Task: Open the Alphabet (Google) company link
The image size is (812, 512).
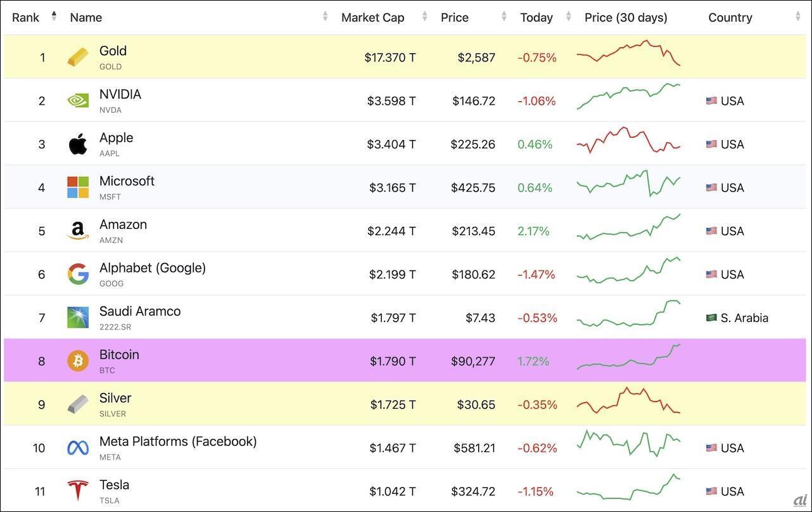Action: pos(153,268)
